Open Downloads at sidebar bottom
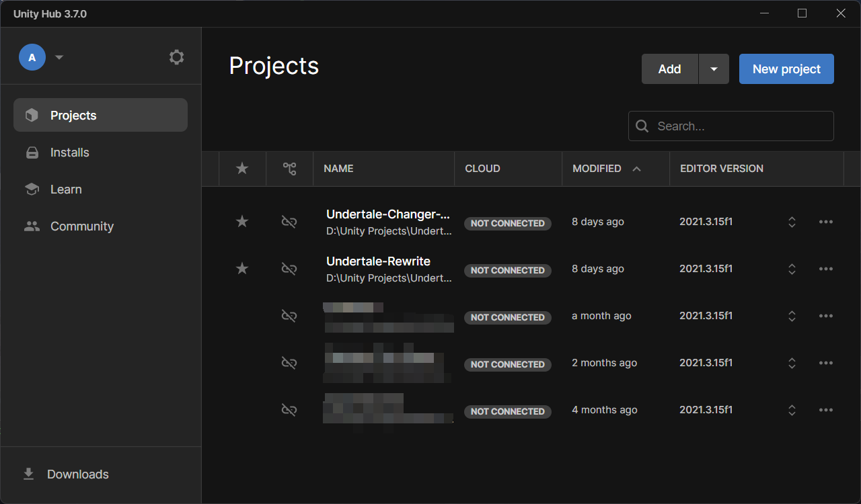This screenshot has width=861, height=504. [100, 474]
